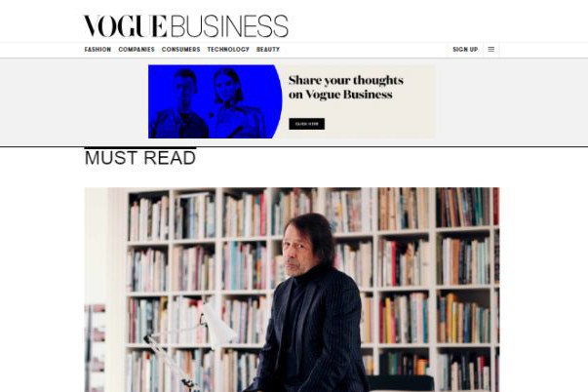Click the 'Share your thoughts on Vogue Business' headline

tap(346, 87)
